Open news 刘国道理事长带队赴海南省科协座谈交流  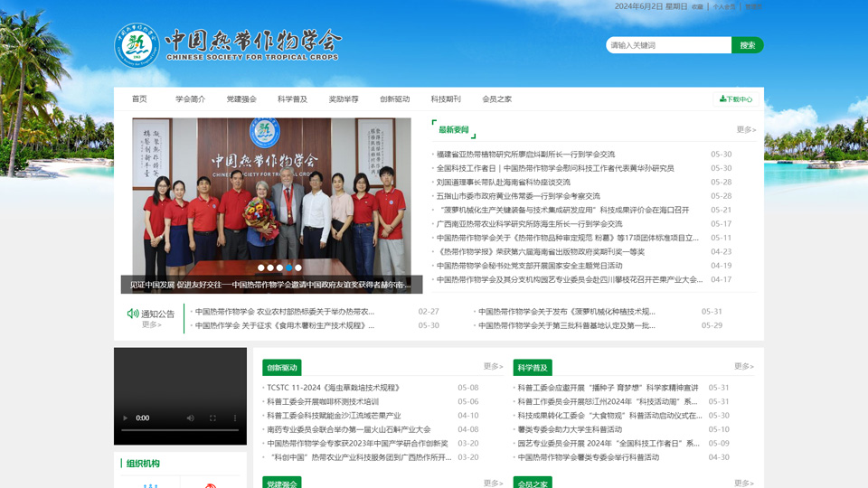click(504, 182)
